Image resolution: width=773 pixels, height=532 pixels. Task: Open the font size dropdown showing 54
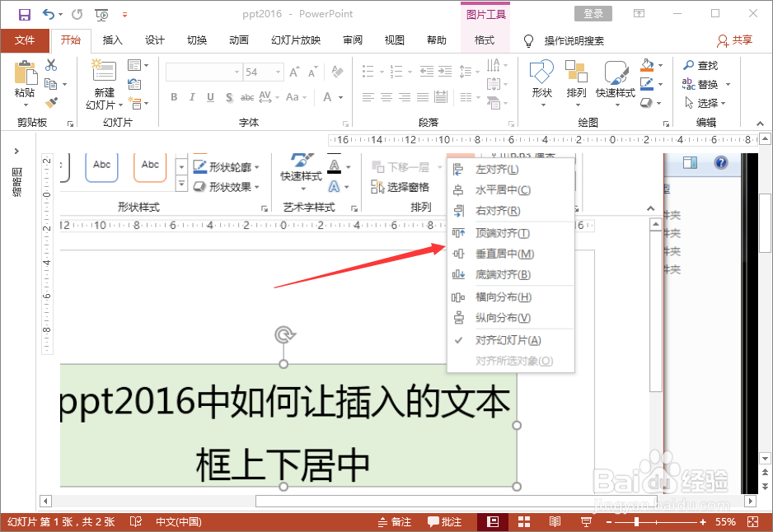[x=278, y=72]
